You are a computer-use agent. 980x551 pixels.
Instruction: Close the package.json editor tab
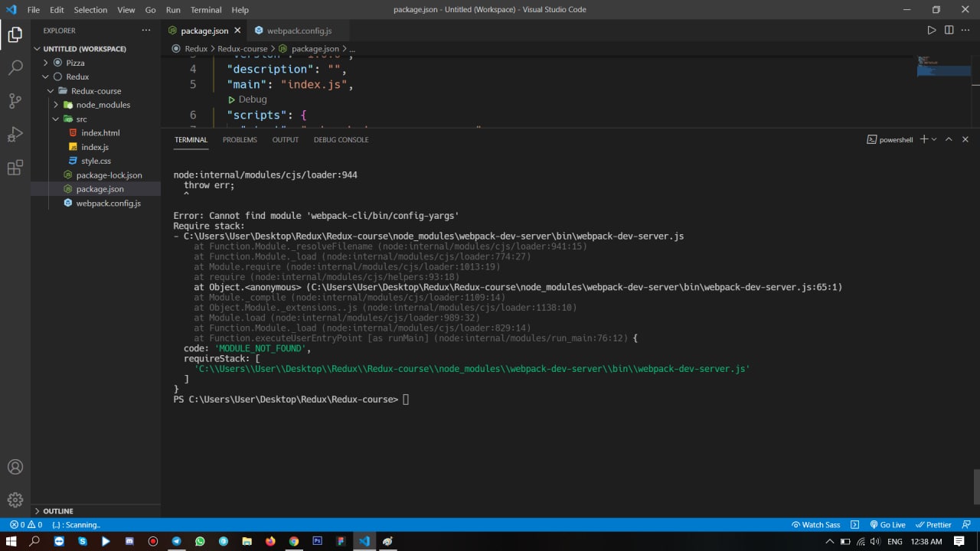[237, 31]
